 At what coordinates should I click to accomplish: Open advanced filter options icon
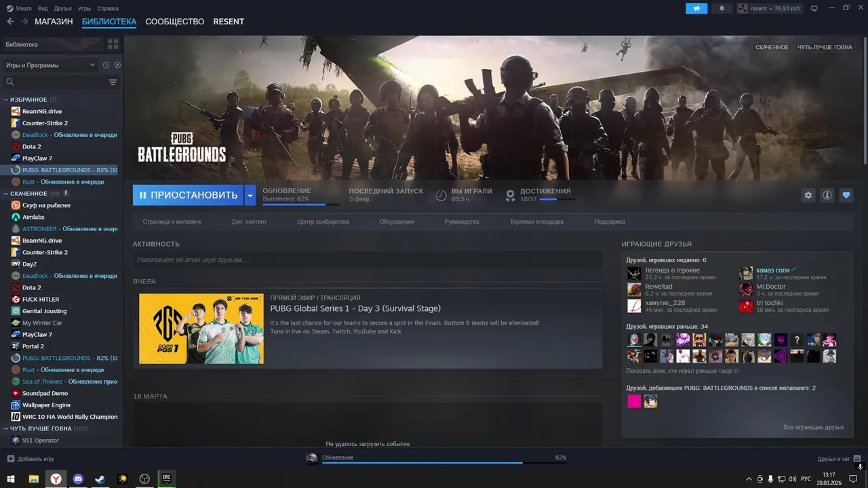pyautogui.click(x=113, y=82)
